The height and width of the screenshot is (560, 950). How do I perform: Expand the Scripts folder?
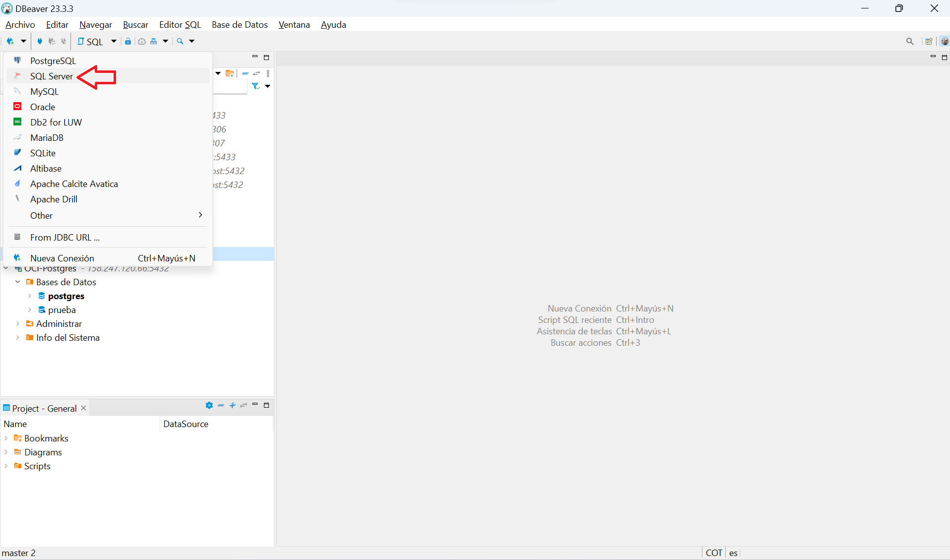coord(5,466)
